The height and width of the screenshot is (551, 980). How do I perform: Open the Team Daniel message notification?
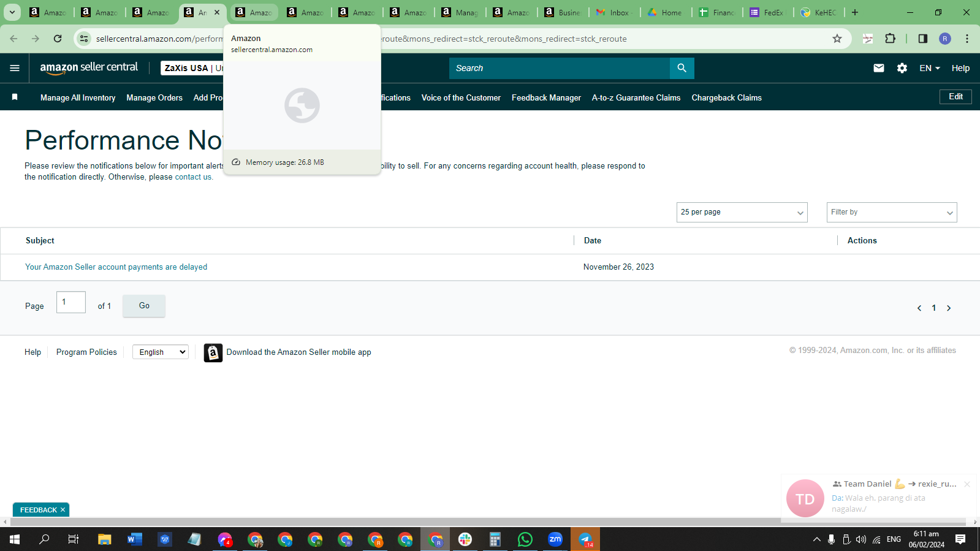click(879, 498)
